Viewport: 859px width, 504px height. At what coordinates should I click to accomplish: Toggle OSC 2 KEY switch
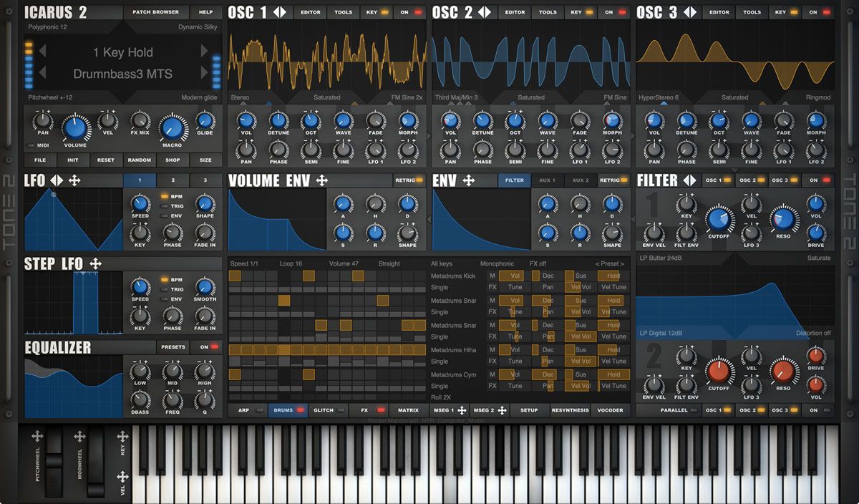[581, 12]
